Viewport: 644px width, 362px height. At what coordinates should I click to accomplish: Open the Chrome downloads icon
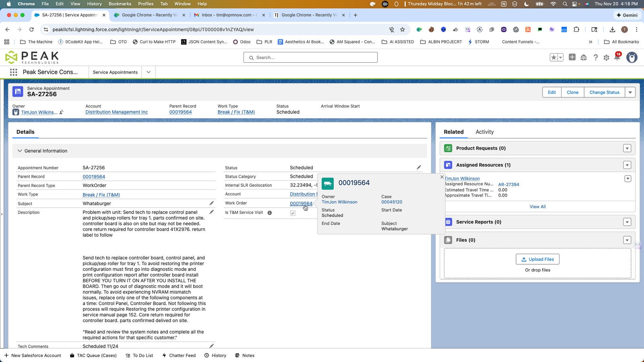[612, 29]
